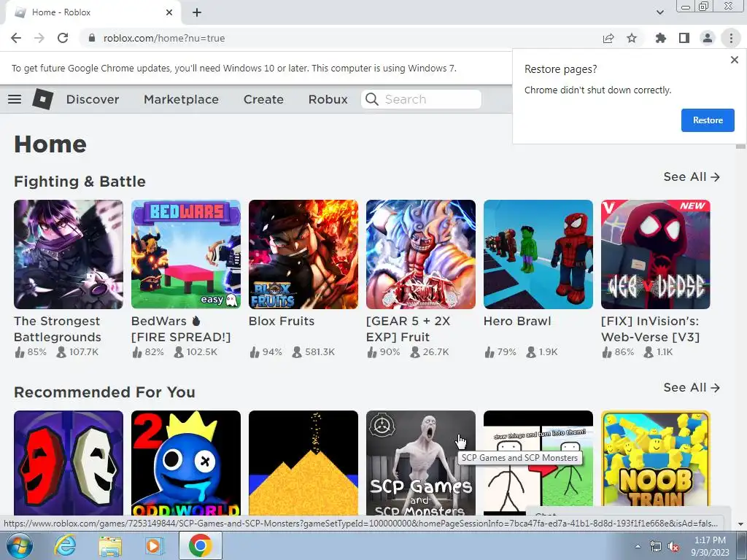Bookmark this page with the star icon

pos(632,38)
